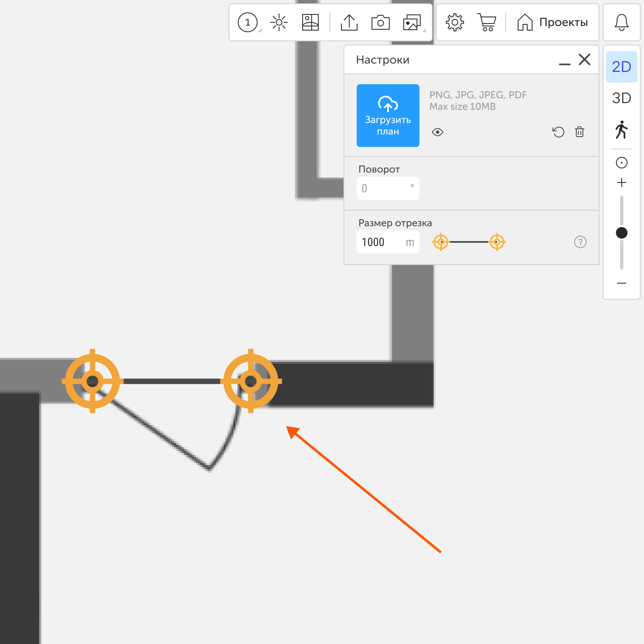Viewport: 644px width, 644px height.
Task: Click the Загрузить план button
Action: tap(388, 116)
